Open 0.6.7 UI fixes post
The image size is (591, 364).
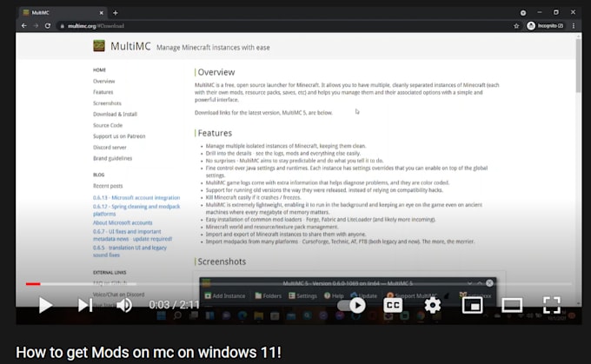[x=132, y=235]
